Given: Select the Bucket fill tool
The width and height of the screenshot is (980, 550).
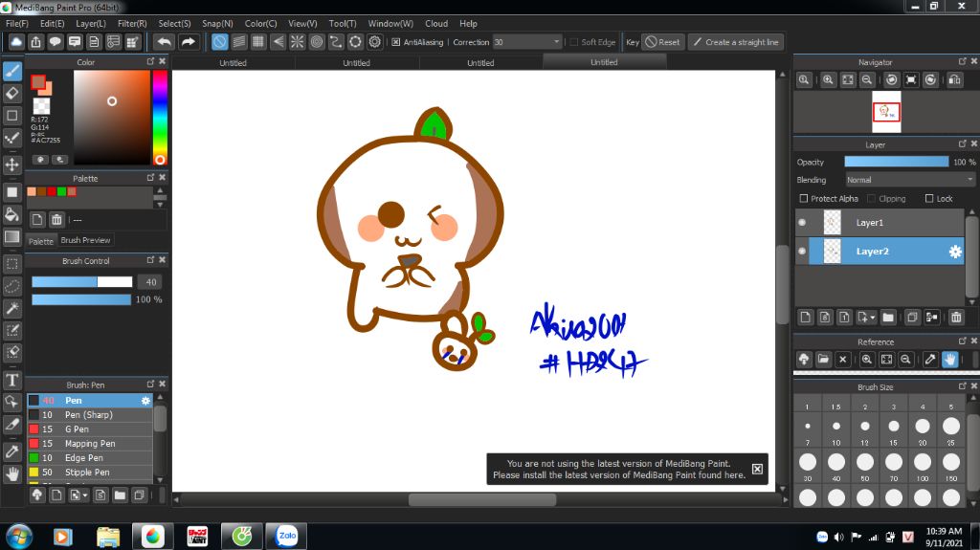Looking at the screenshot, I should [x=12, y=214].
